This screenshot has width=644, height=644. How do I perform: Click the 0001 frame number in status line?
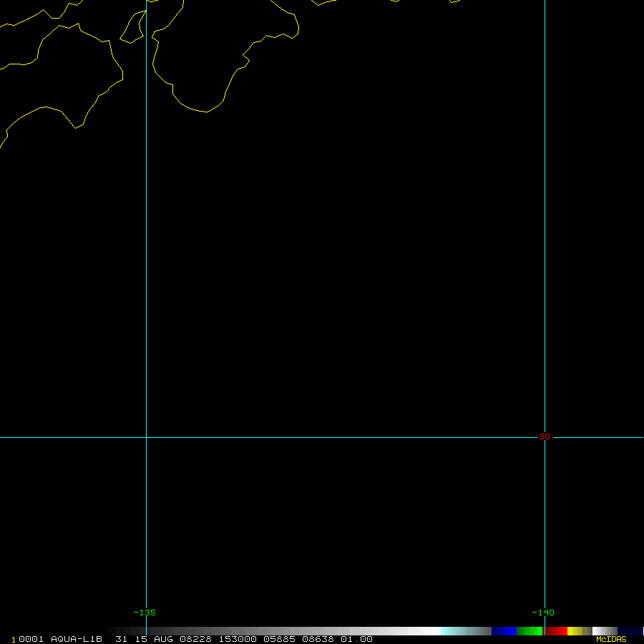(31, 639)
